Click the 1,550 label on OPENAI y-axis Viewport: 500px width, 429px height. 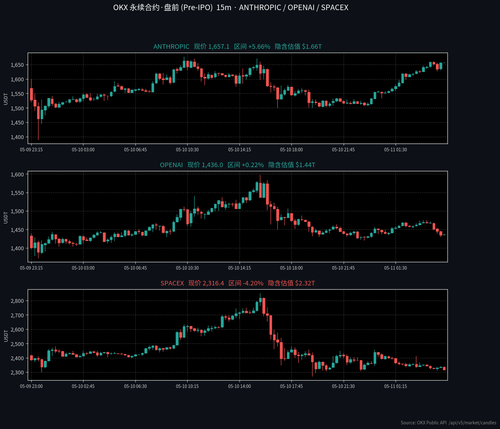point(18,193)
